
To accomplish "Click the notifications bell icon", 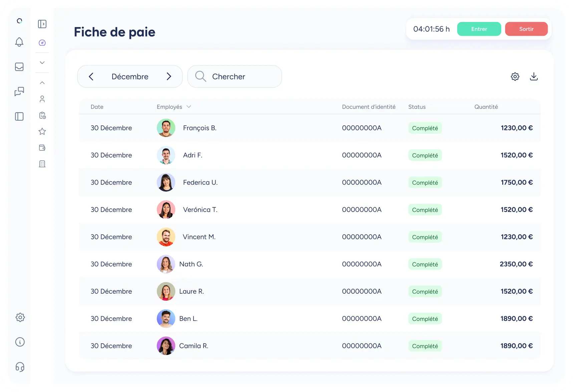I will (x=19, y=42).
